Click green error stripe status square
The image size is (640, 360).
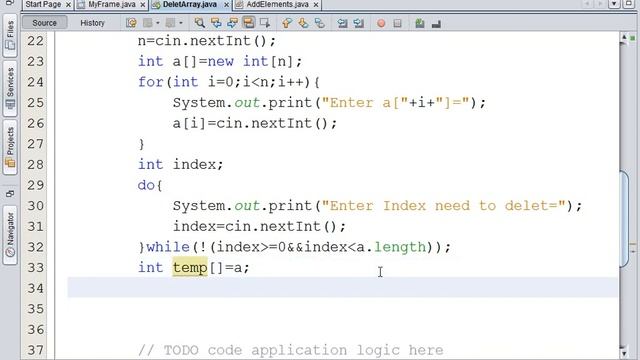click(x=633, y=38)
